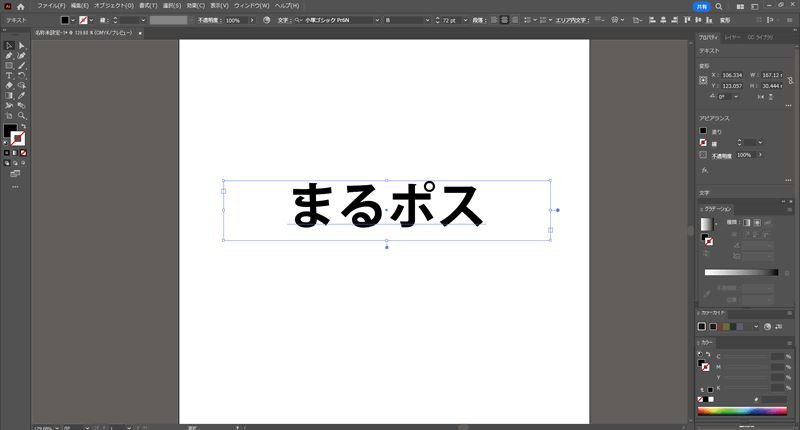Select the Pen tool
Image resolution: width=800 pixels, height=430 pixels.
click(8, 56)
